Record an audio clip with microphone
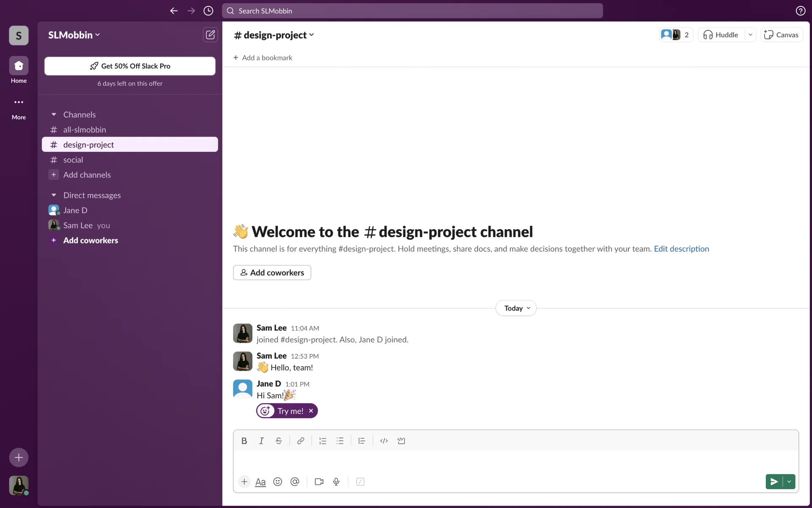The height and width of the screenshot is (508, 812). [x=336, y=482]
